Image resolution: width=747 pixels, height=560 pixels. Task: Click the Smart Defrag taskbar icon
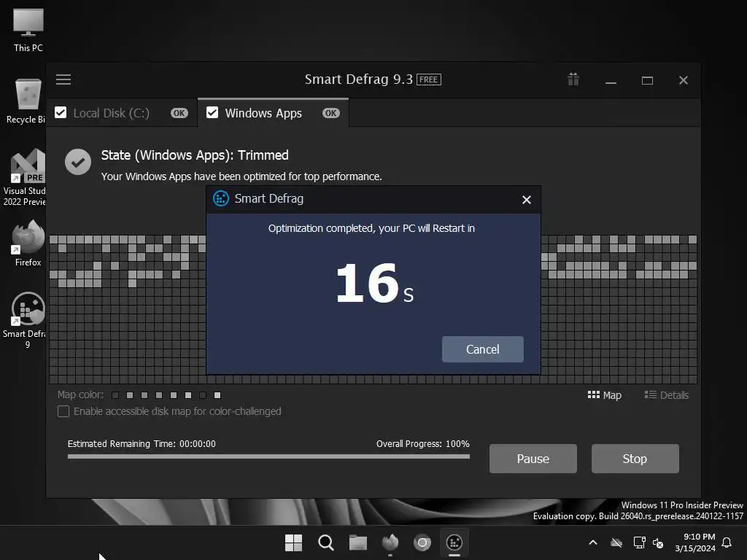[x=454, y=542]
